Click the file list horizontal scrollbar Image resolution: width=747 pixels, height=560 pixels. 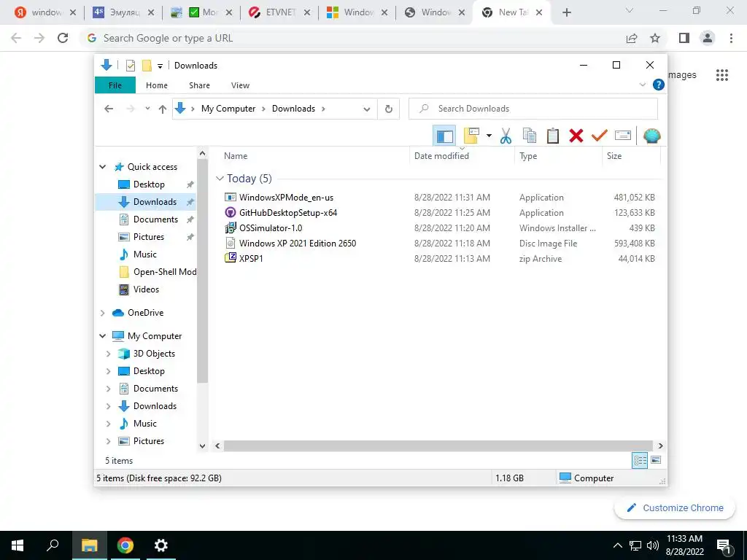tap(438, 446)
